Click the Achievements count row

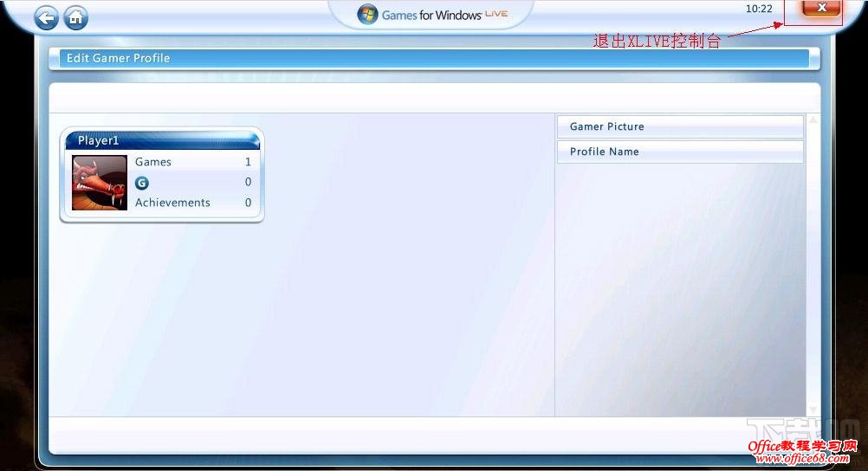point(193,203)
